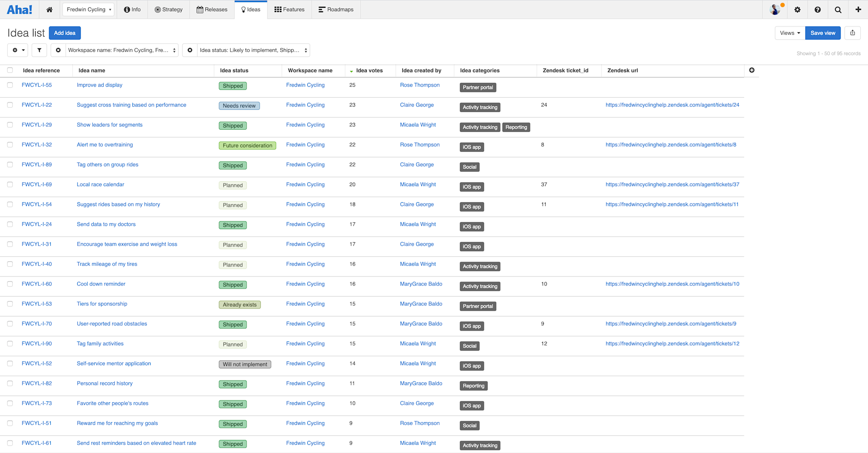Open the Workspace name filter dropdown
868x453 pixels.
pyautogui.click(x=121, y=50)
